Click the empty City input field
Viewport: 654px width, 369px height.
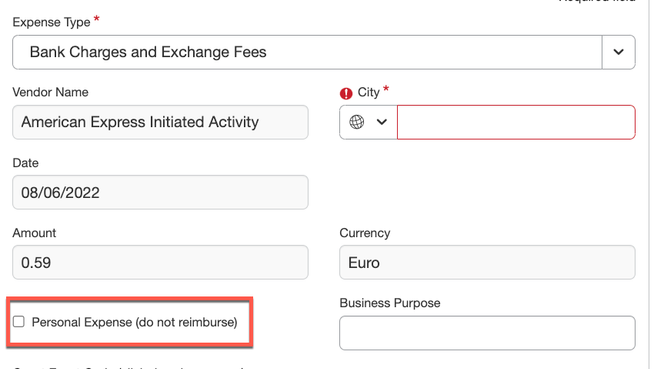[x=516, y=122]
